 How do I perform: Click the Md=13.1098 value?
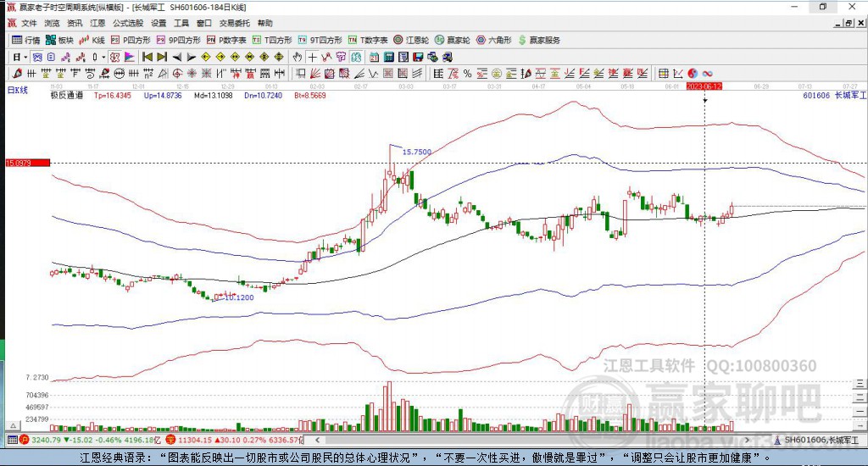[213, 95]
